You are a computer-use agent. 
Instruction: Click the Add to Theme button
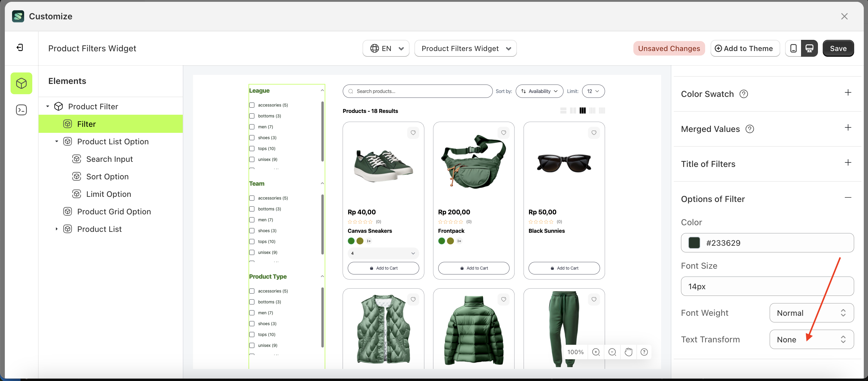click(x=745, y=49)
